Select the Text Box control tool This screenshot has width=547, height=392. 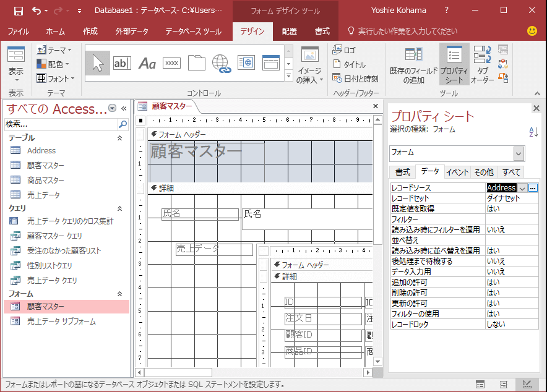point(122,62)
